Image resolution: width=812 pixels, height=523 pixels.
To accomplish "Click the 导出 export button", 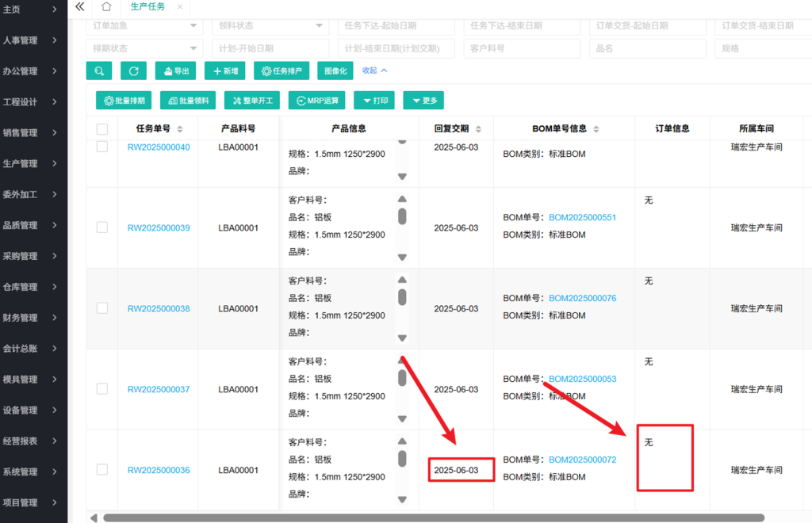I will pyautogui.click(x=175, y=71).
